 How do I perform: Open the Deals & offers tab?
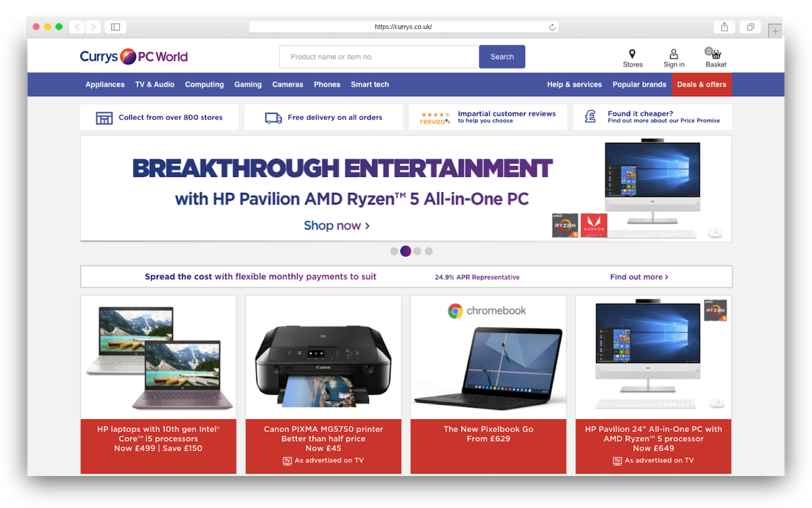tap(702, 85)
